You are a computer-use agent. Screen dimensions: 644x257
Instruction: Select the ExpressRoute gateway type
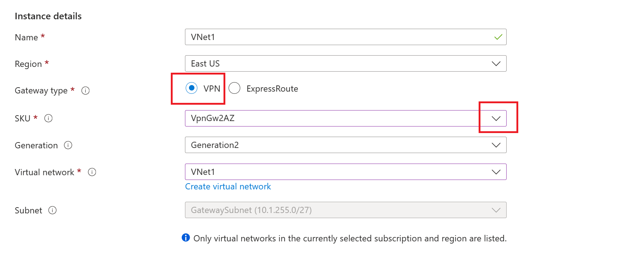pos(234,88)
